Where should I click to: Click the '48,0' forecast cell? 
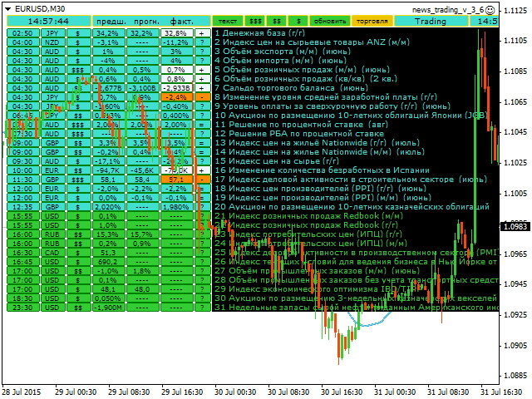(x=142, y=290)
